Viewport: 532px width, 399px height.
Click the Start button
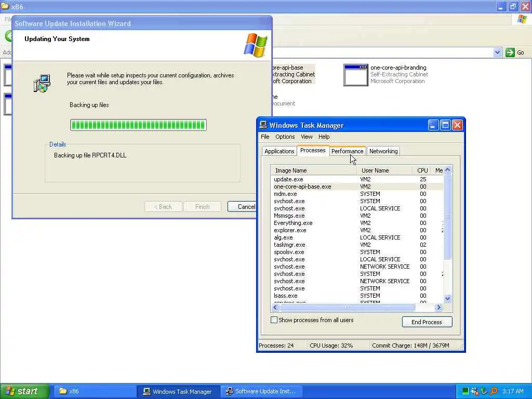(x=25, y=391)
